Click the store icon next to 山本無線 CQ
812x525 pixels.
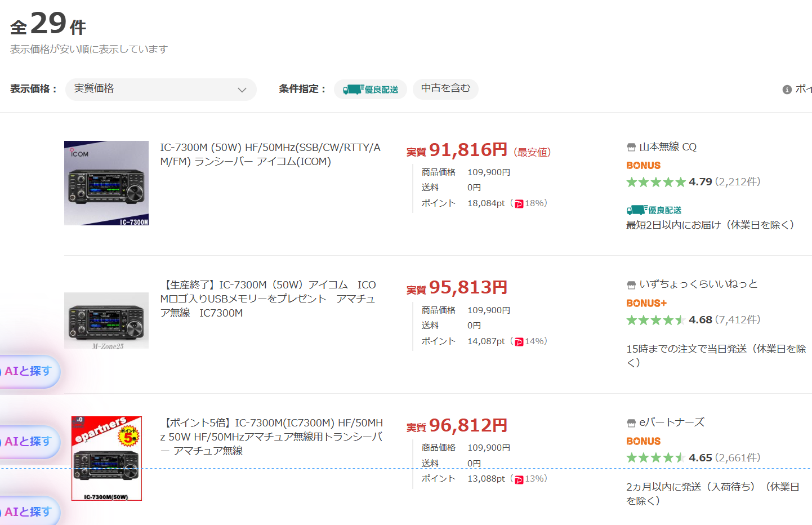(631, 148)
